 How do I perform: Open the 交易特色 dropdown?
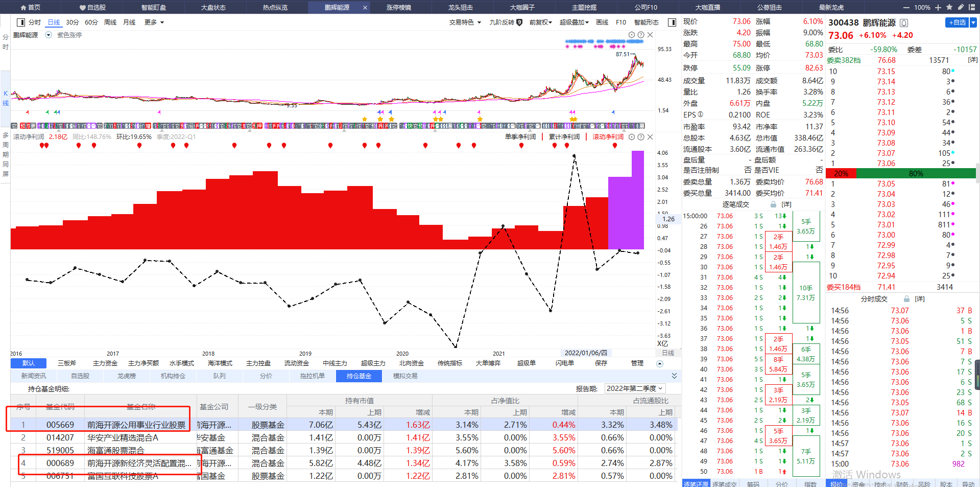tap(465, 22)
